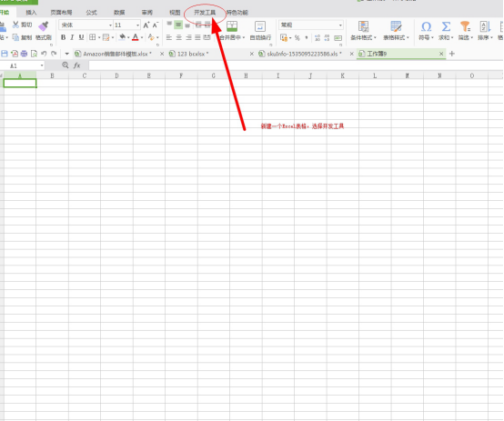Align text left
The image size is (504, 421).
[x=168, y=37]
